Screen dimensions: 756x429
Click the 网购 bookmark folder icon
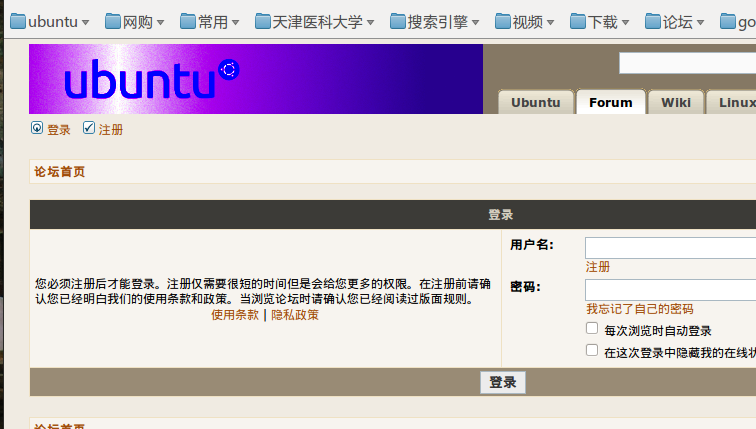[113, 22]
